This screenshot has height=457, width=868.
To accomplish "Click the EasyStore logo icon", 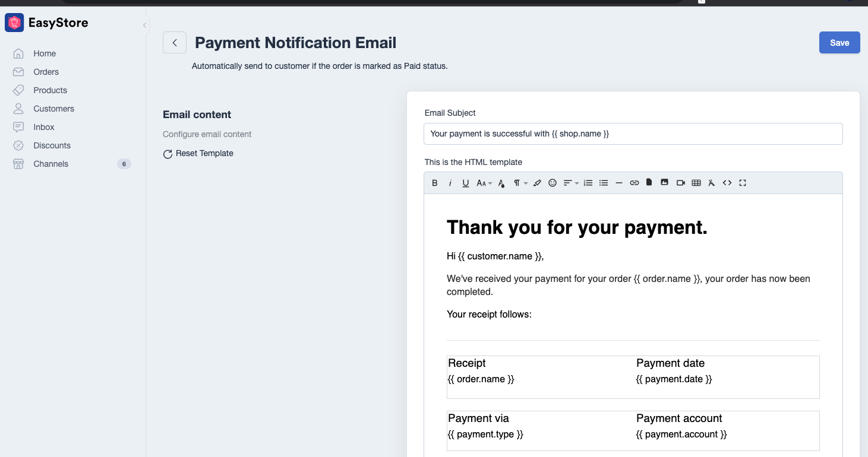I will (x=14, y=23).
